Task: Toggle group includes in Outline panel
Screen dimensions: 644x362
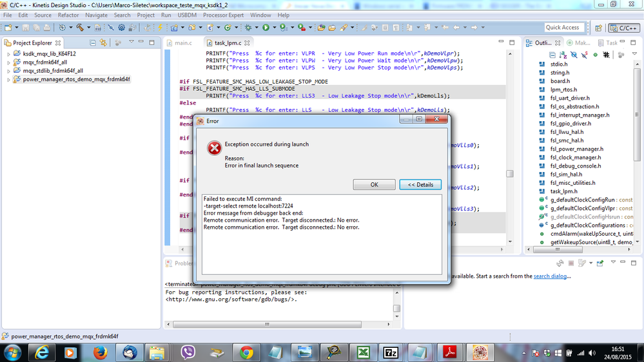Action: pyautogui.click(x=606, y=55)
